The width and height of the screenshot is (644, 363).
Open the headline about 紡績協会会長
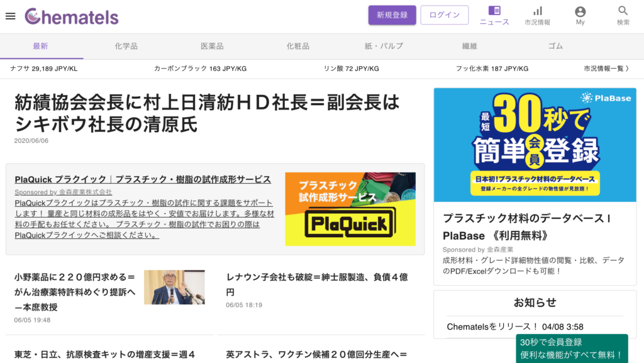click(207, 113)
